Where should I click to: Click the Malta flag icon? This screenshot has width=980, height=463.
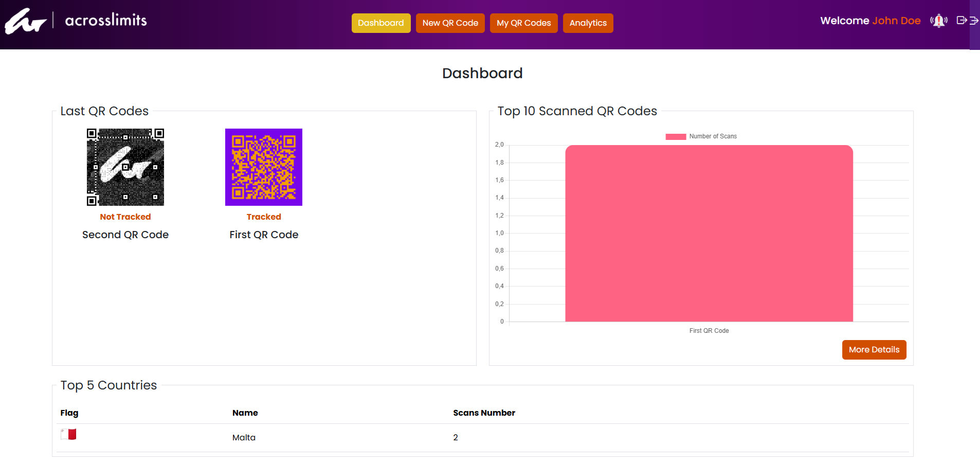click(x=68, y=435)
